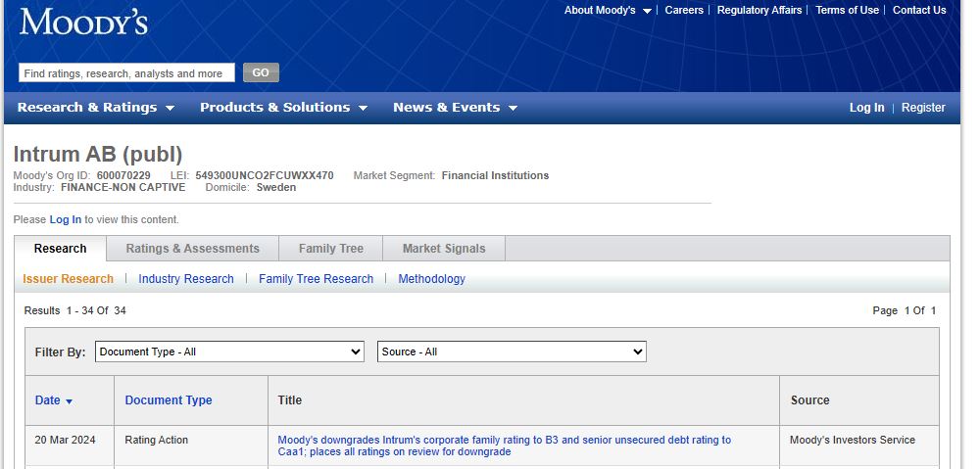Click the Page 1 Of 1 indicator

coord(905,310)
